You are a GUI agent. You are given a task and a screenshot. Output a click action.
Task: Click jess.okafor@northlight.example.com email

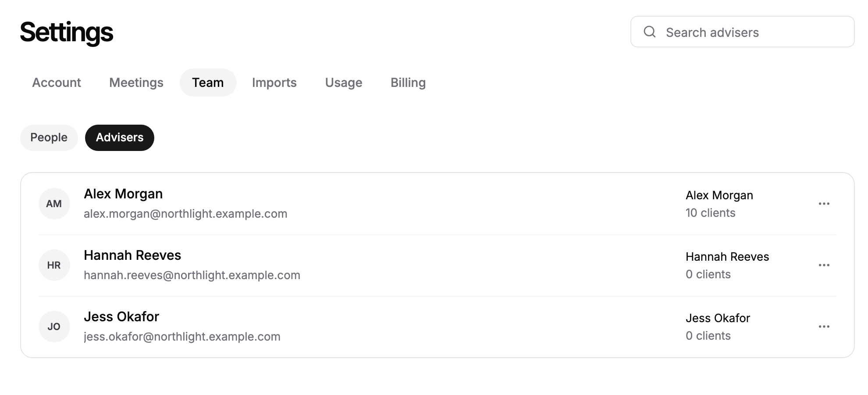coord(182,337)
